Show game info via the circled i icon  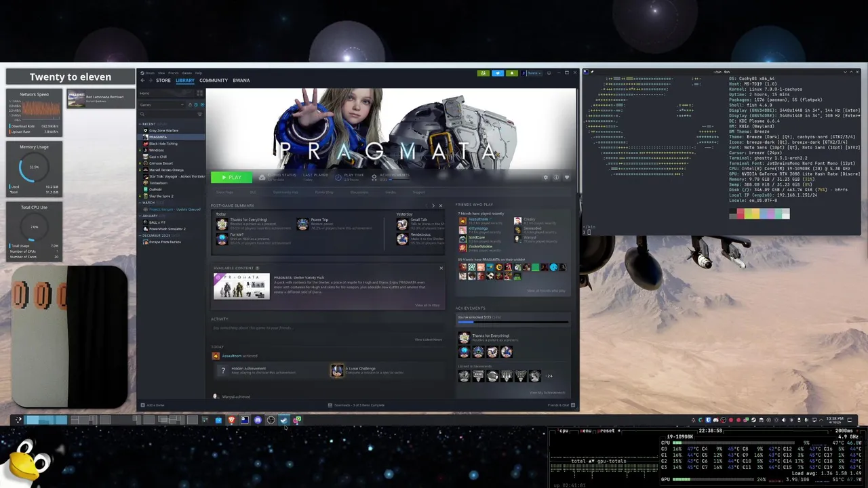(x=556, y=178)
